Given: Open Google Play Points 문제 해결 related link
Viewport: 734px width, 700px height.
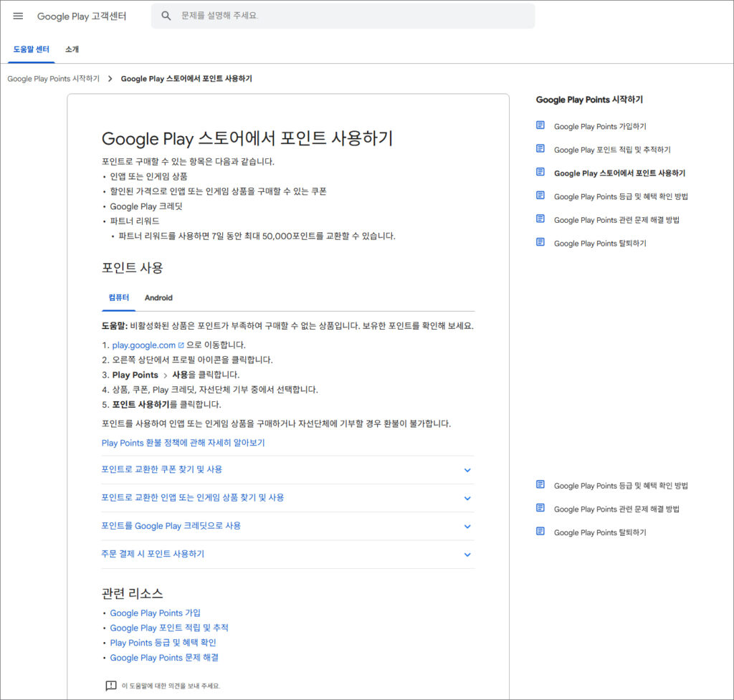Looking at the screenshot, I should pos(164,657).
